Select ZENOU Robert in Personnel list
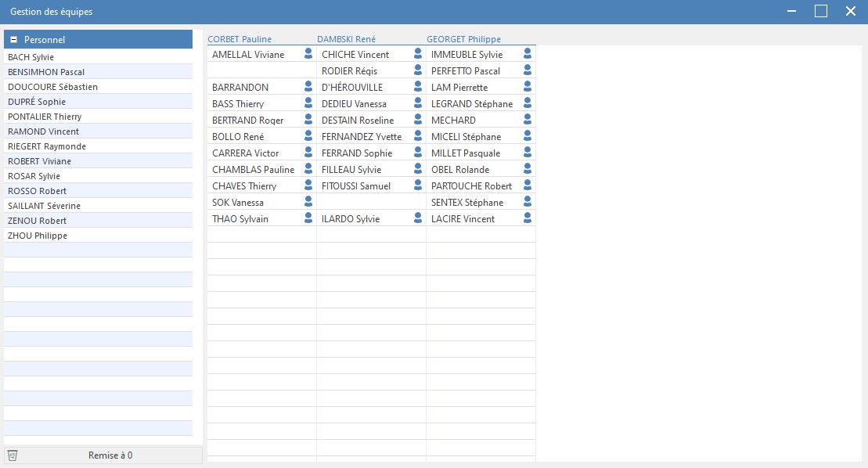This screenshot has width=868, height=468. click(x=98, y=221)
